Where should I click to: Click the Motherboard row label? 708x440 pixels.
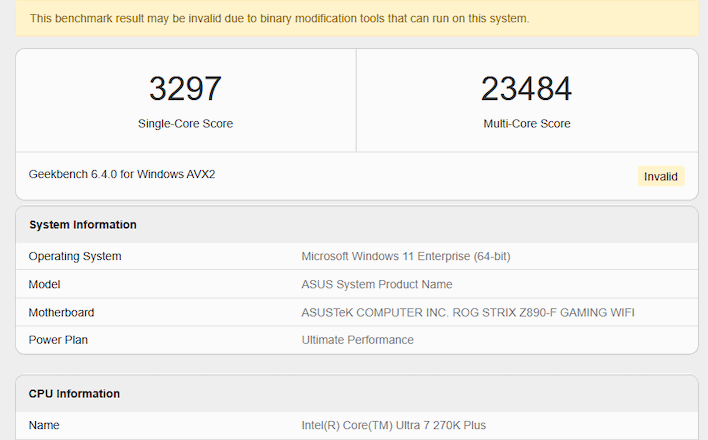[x=61, y=312]
